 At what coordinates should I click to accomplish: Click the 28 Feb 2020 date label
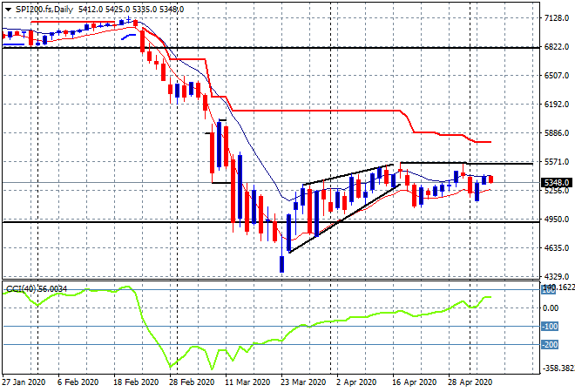point(192,382)
